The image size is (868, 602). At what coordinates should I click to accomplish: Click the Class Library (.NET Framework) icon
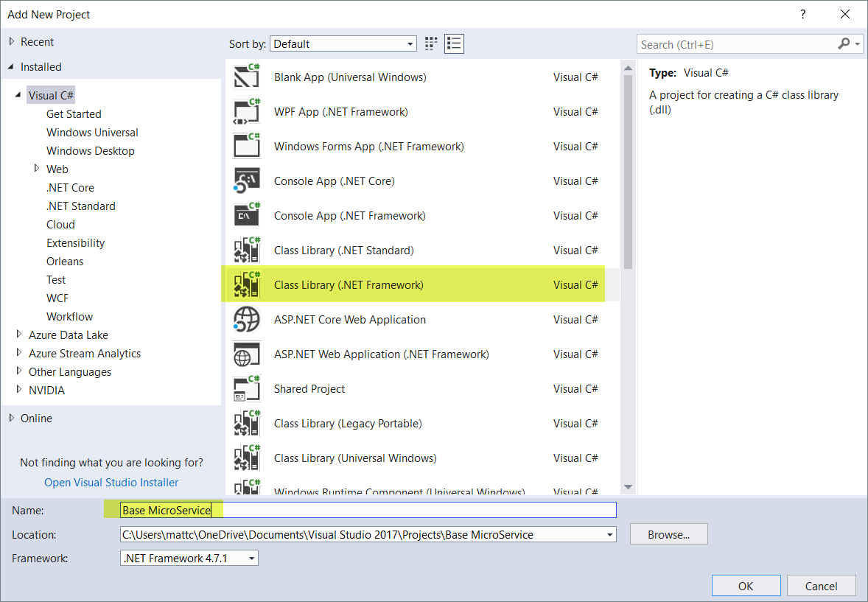pos(247,284)
